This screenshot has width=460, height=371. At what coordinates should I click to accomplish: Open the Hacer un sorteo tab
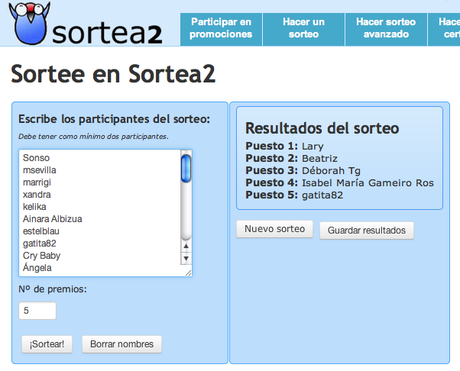[304, 29]
